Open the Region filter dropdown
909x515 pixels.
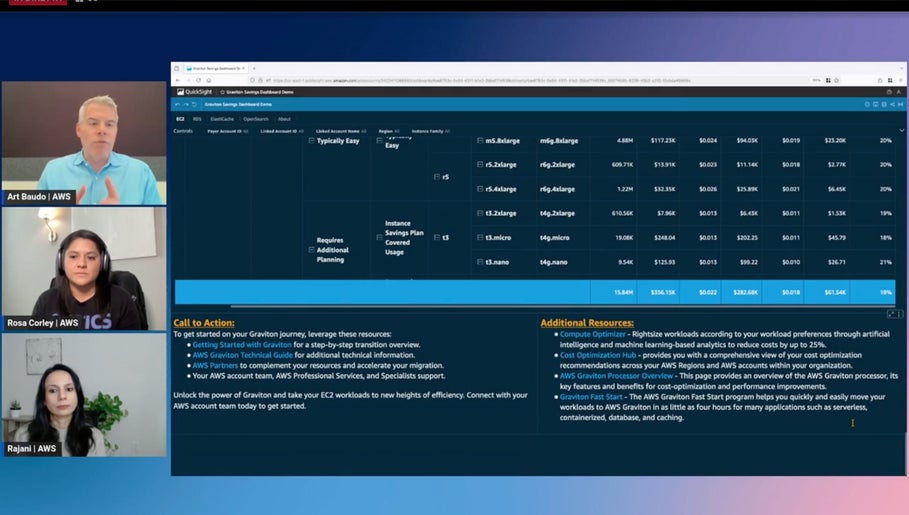click(388, 131)
